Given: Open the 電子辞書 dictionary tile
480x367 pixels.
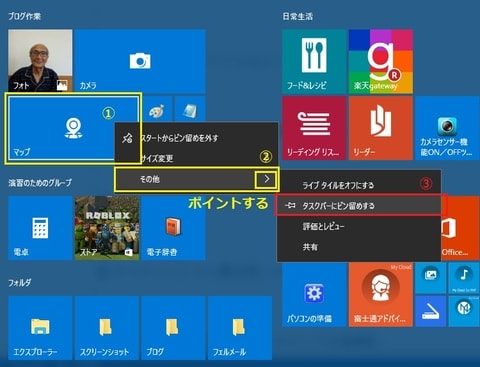Looking at the screenshot, I should point(173,228).
